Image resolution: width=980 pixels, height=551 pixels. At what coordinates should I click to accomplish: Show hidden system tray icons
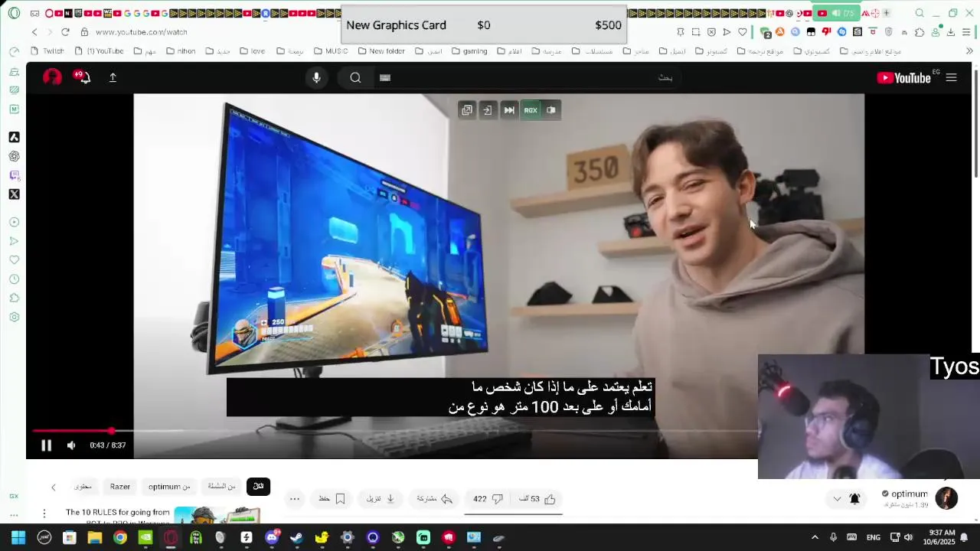(x=815, y=538)
